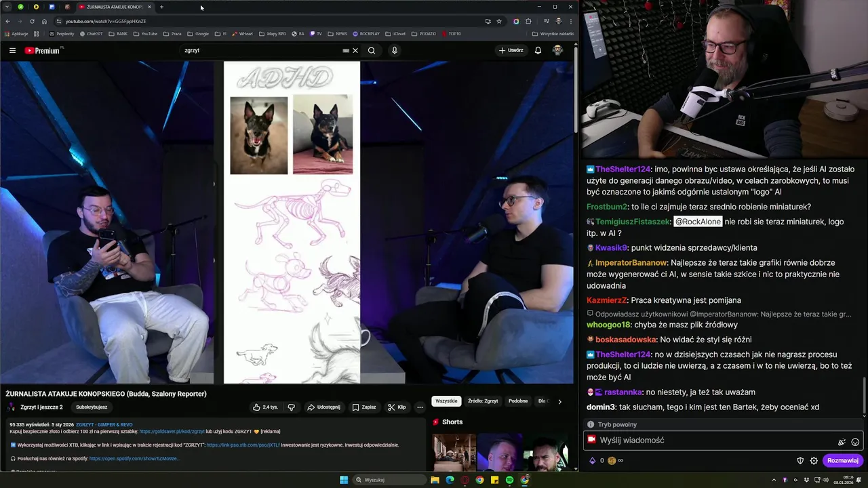868x488 pixels.
Task: Open the YouTube account avatar menu
Action: point(557,50)
